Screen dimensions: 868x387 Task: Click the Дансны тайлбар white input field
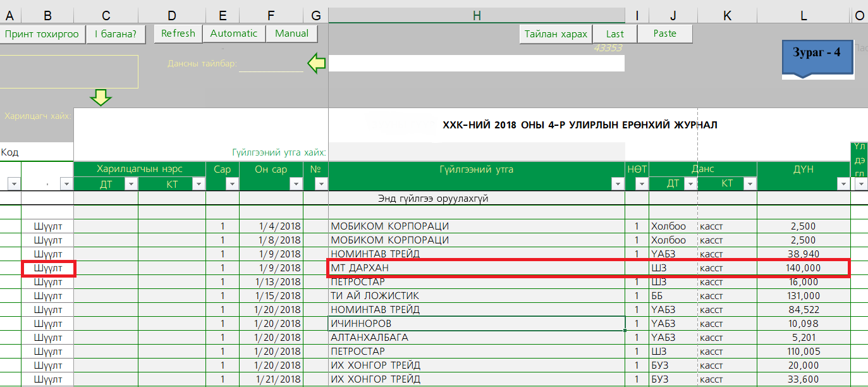476,63
